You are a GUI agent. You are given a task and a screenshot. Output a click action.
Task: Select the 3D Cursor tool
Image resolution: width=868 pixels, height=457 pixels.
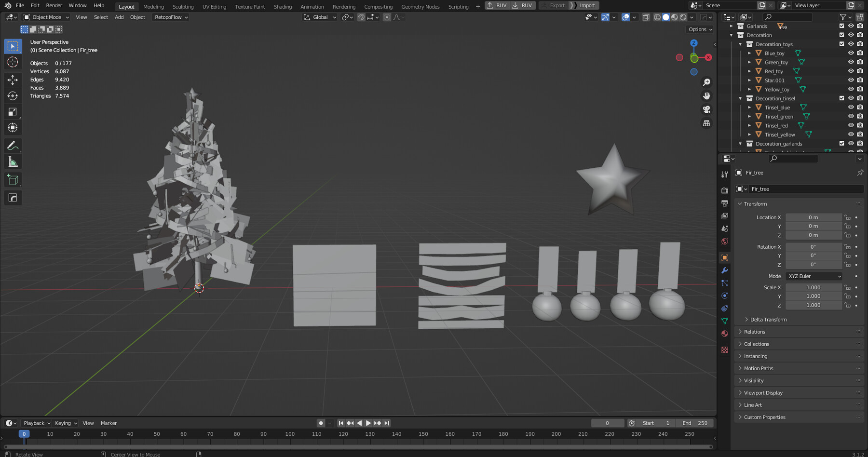pos(12,62)
